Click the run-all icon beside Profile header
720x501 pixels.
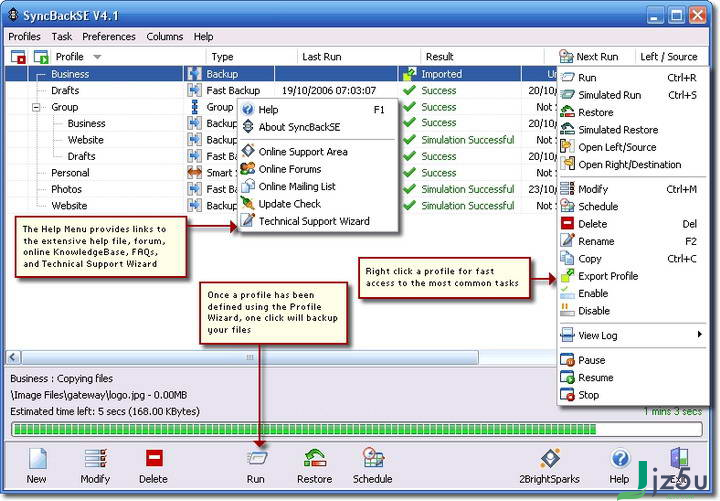coord(40,57)
